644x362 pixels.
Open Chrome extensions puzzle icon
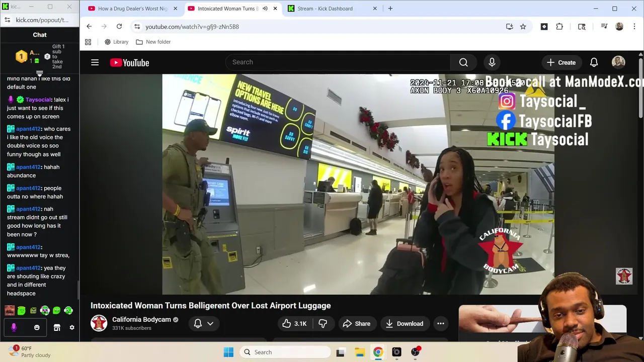coord(559,27)
